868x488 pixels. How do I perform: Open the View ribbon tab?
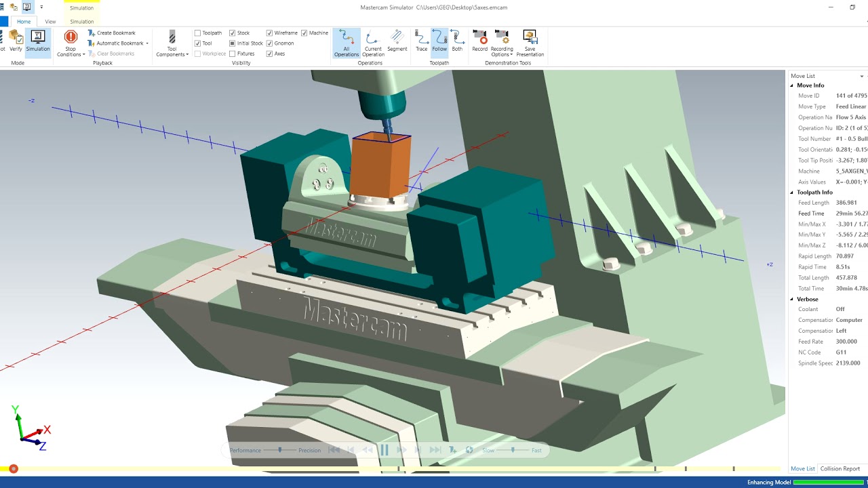click(50, 22)
